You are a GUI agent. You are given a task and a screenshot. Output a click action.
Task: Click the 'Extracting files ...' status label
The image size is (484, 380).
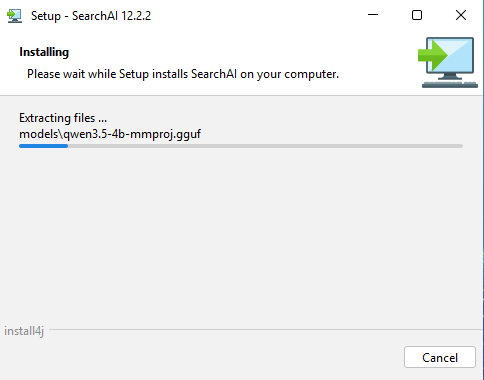pos(63,118)
